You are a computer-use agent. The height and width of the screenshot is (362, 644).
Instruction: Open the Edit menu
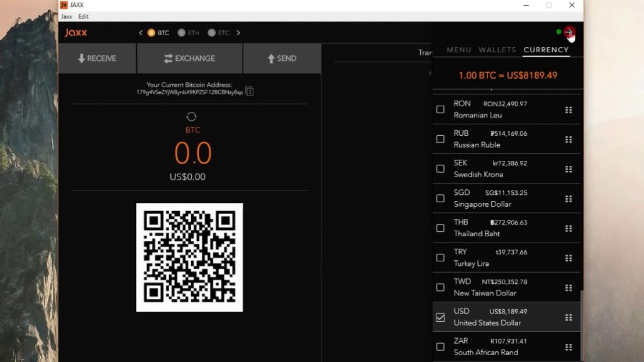(84, 16)
